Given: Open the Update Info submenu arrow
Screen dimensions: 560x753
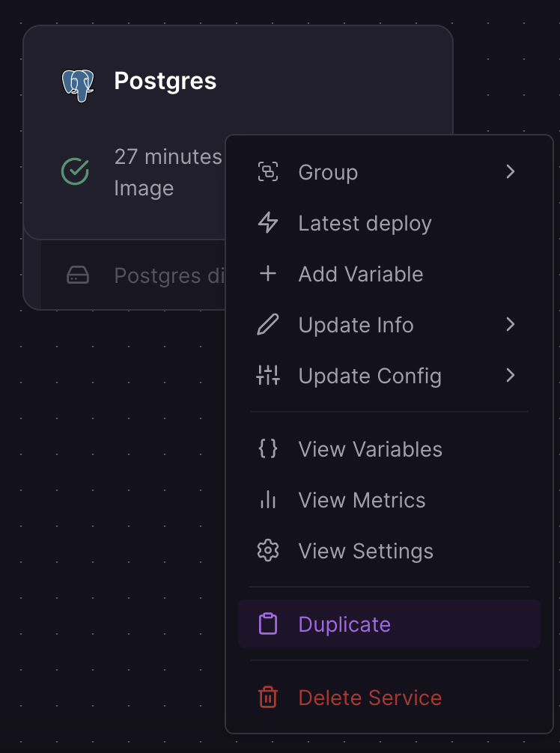Looking at the screenshot, I should point(511,324).
